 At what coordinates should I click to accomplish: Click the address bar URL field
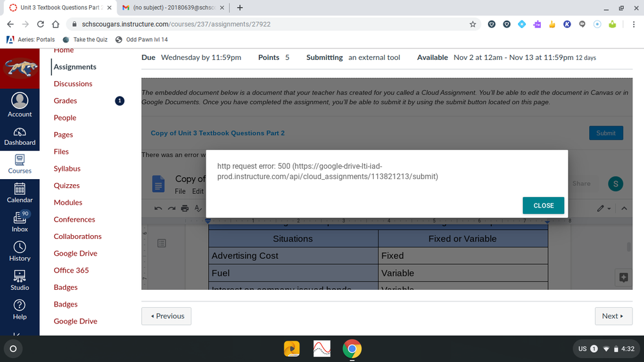[x=271, y=24]
